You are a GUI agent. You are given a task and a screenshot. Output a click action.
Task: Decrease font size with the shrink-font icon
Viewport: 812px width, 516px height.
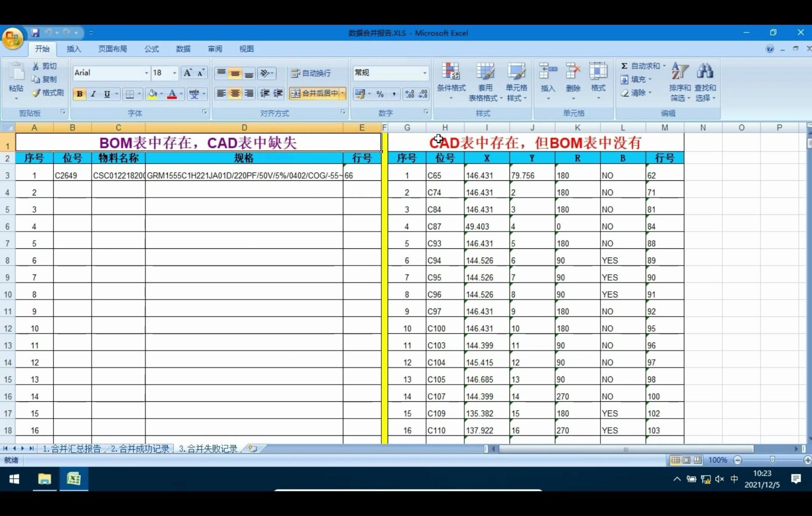point(200,72)
